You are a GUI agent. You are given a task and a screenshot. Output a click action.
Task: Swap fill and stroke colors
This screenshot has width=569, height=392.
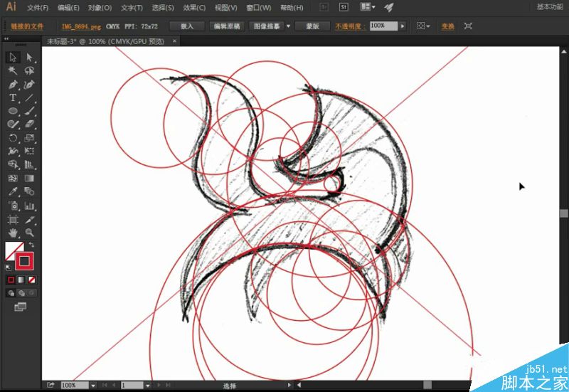tap(31, 245)
